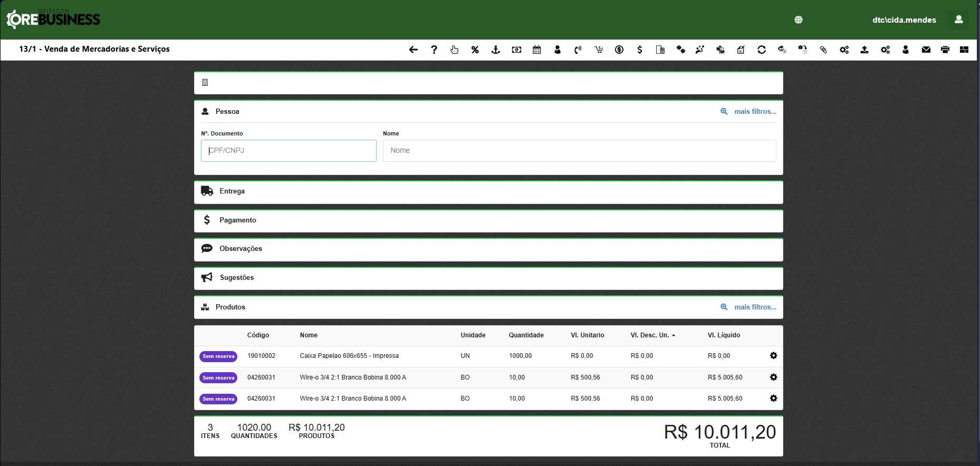Click the paperclip attachment icon
This screenshot has height=466, width=980.
point(823,50)
